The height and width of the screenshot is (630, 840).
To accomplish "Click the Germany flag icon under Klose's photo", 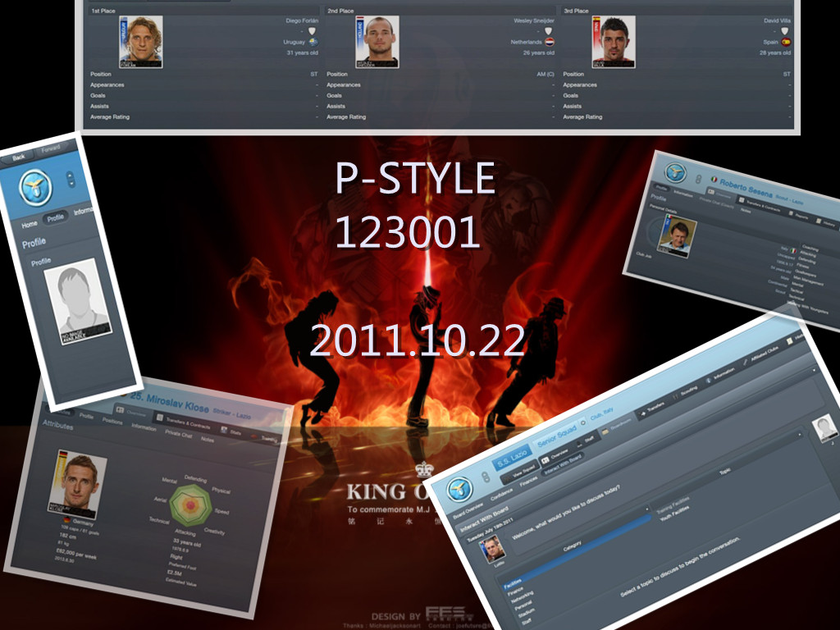I will click(x=66, y=519).
